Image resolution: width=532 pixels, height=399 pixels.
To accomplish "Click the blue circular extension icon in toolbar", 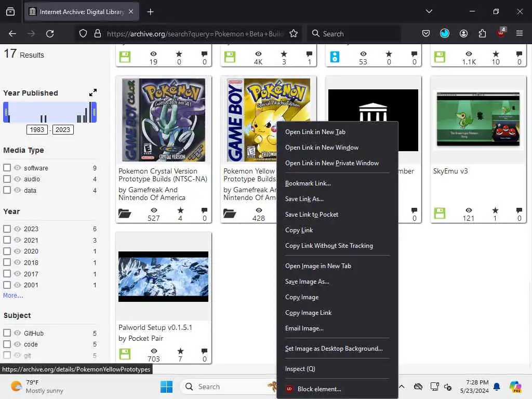I will pyautogui.click(x=445, y=33).
